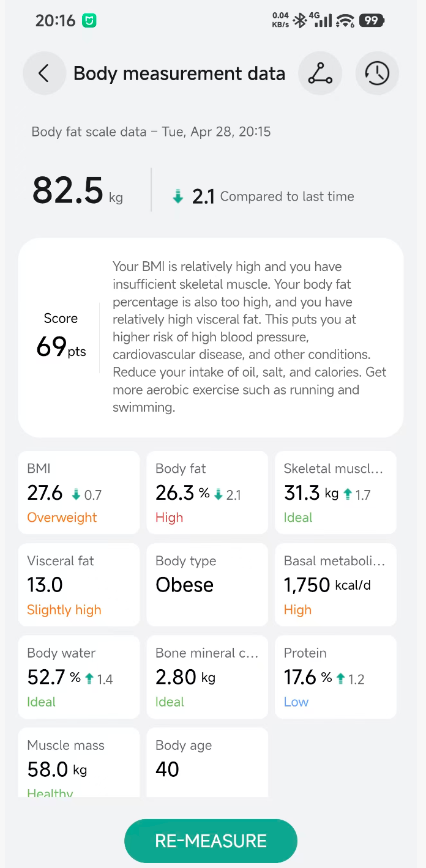Open the BMI detail card

point(79,492)
